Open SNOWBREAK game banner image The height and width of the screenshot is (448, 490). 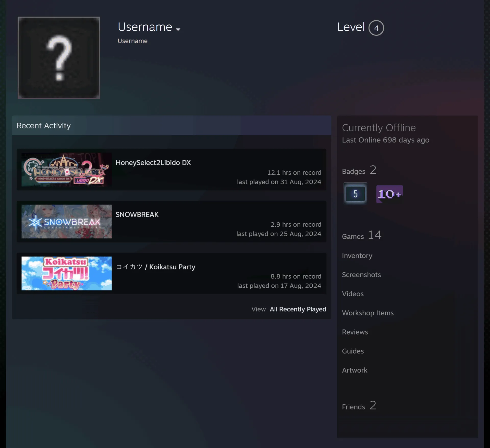pos(67,222)
